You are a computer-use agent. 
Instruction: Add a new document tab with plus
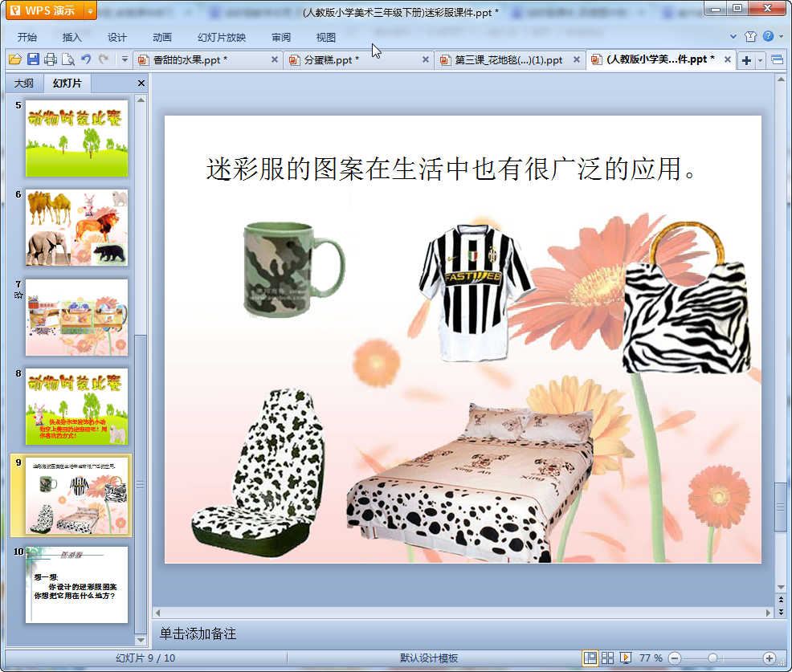point(746,60)
